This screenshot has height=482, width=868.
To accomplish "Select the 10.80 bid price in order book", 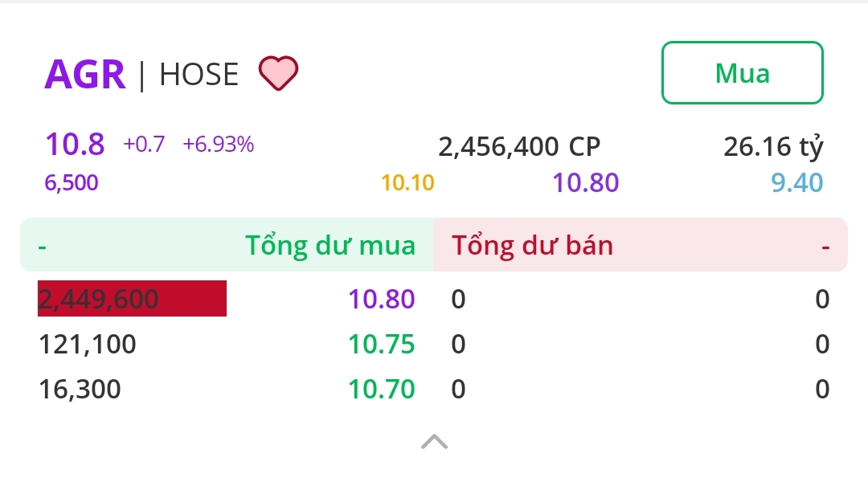I will [x=381, y=300].
